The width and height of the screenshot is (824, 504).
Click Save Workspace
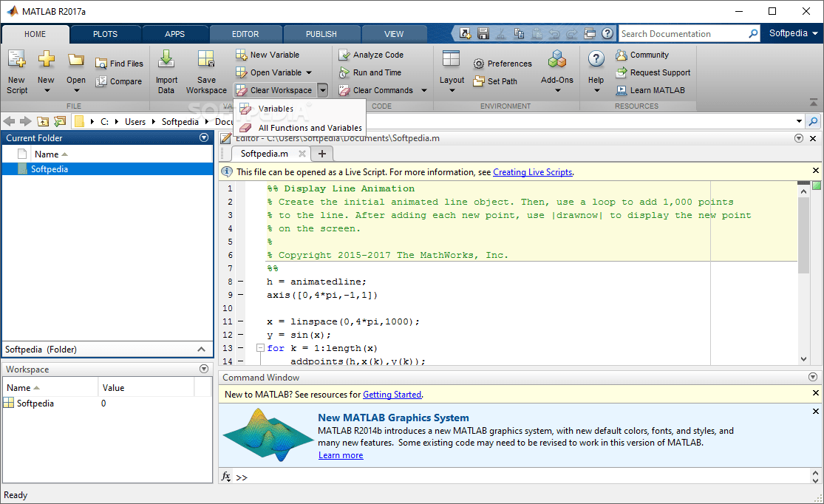(x=206, y=71)
